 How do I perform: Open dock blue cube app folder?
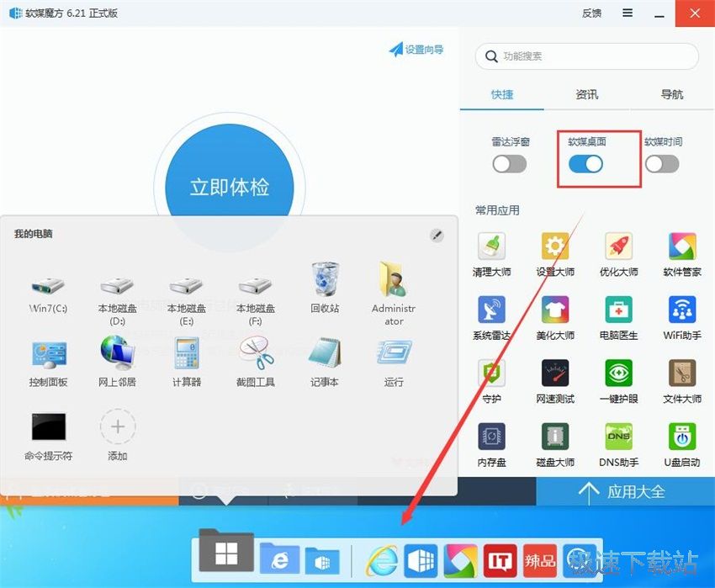point(322,560)
